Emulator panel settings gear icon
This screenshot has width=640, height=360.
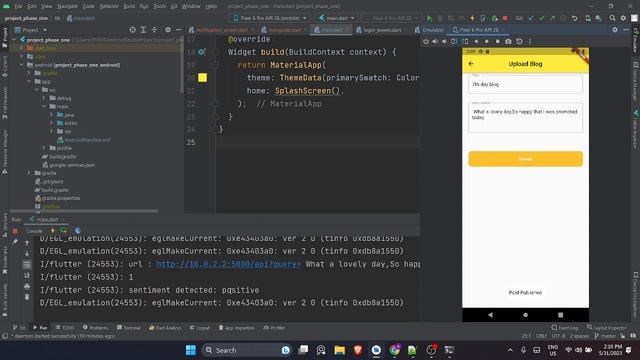(x=615, y=30)
